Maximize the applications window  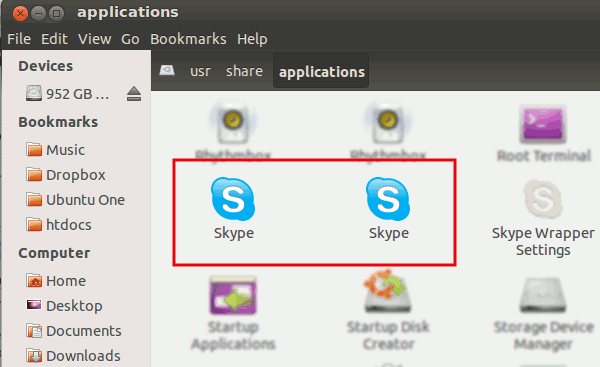[x=57, y=14]
